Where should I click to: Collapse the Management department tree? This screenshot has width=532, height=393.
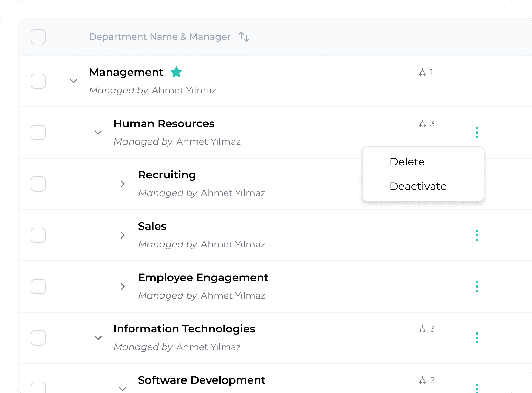74,81
